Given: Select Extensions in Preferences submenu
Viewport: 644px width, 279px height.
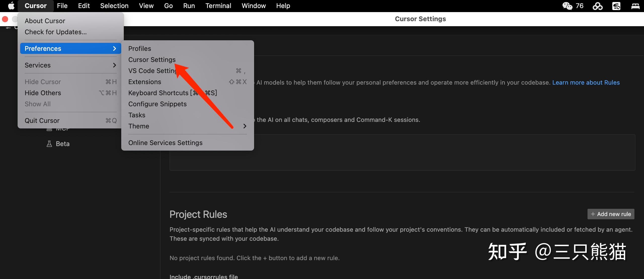Looking at the screenshot, I should tap(187, 82).
